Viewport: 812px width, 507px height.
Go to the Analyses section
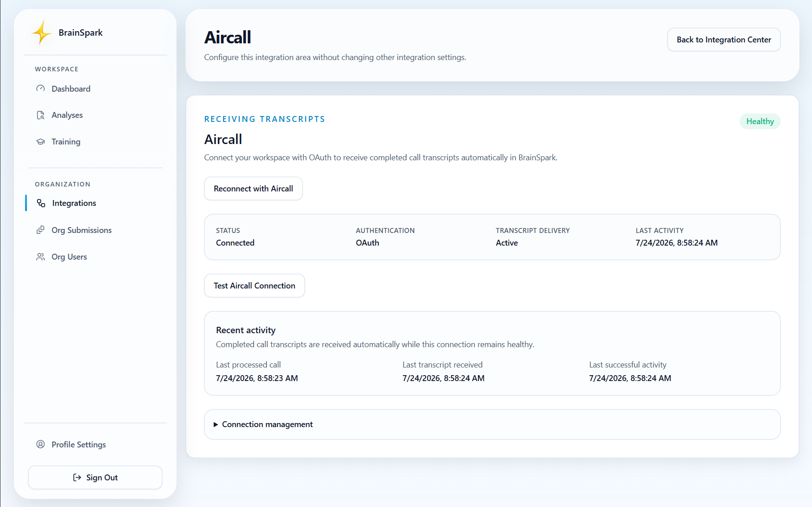tap(95, 115)
